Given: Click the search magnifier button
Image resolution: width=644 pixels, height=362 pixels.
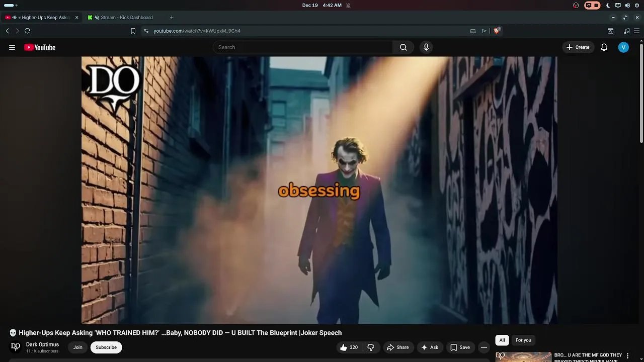Looking at the screenshot, I should 403,47.
